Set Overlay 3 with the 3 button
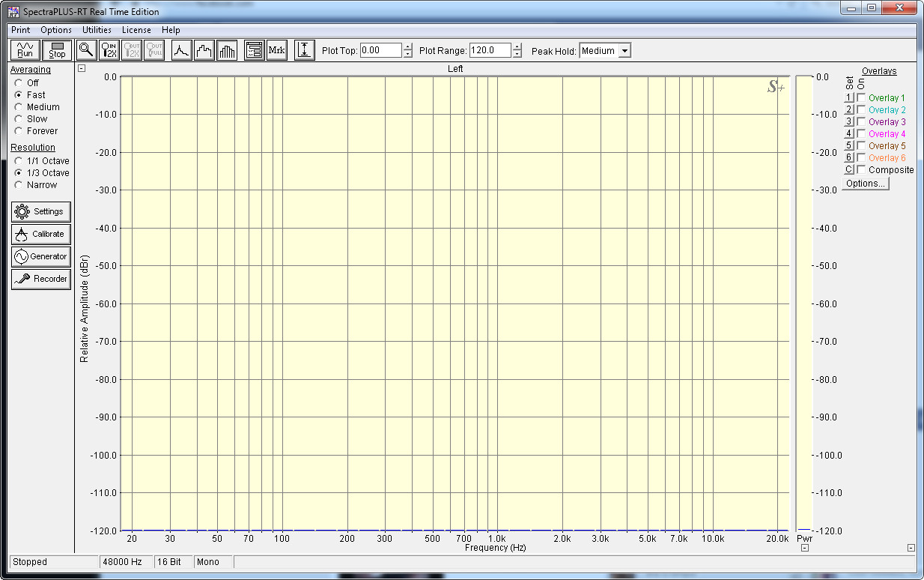Viewport: 924px width, 580px height. 849,121
